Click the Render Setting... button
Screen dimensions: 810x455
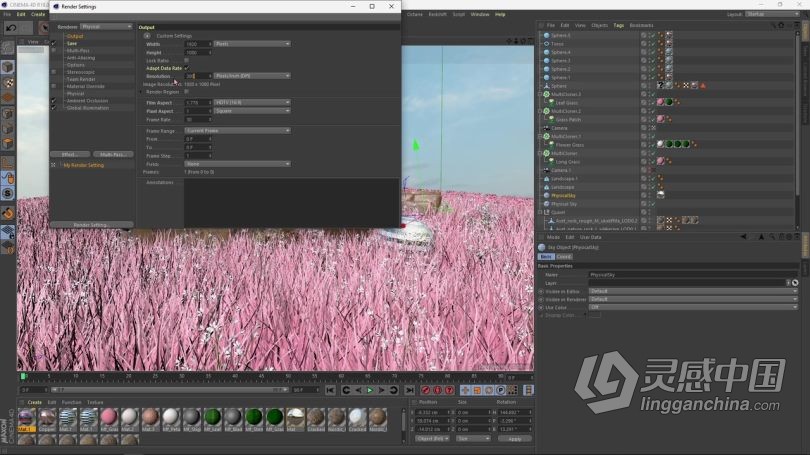pyautogui.click(x=91, y=225)
